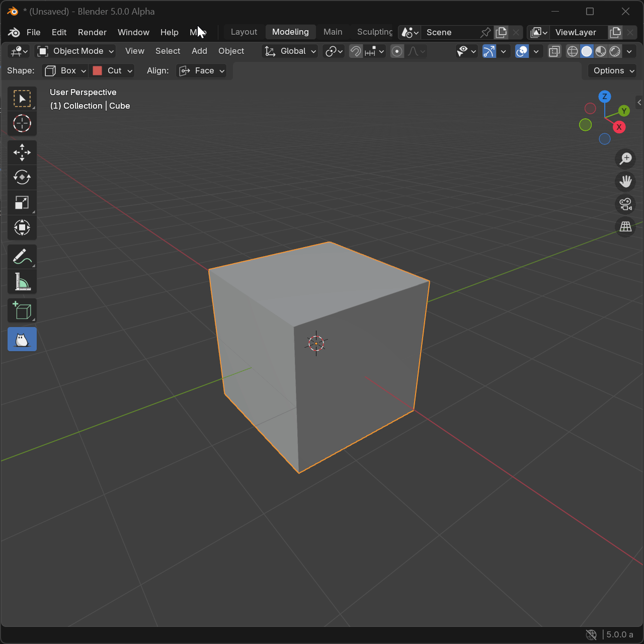Viewport: 644px width, 644px height.
Task: Open the Render menu
Action: 92,32
